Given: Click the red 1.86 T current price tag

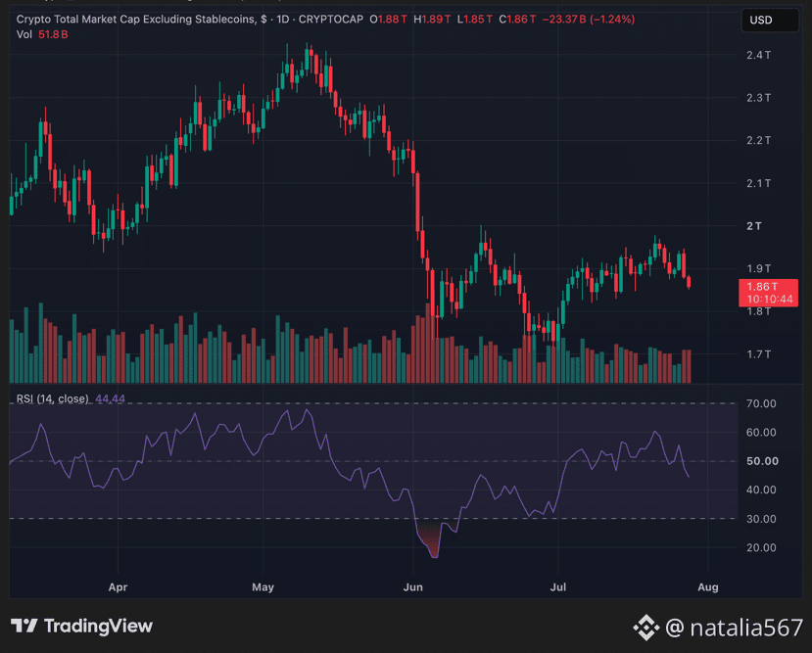Looking at the screenshot, I should pyautogui.click(x=768, y=293).
